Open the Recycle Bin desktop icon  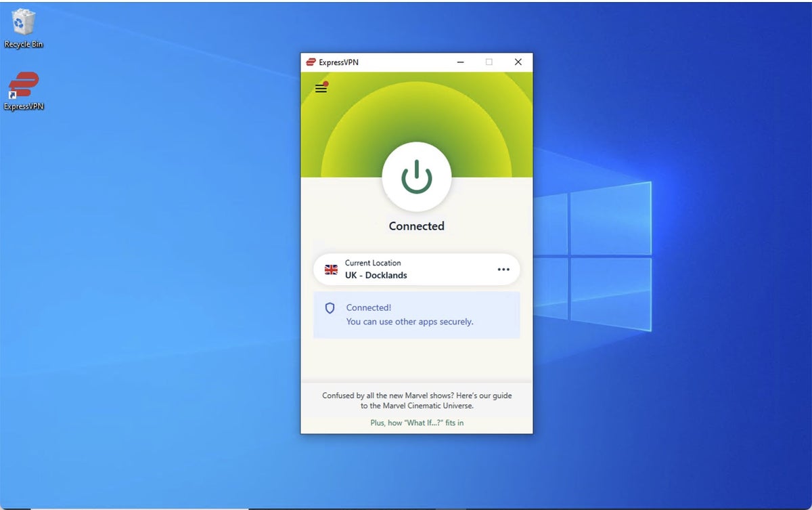click(x=24, y=28)
